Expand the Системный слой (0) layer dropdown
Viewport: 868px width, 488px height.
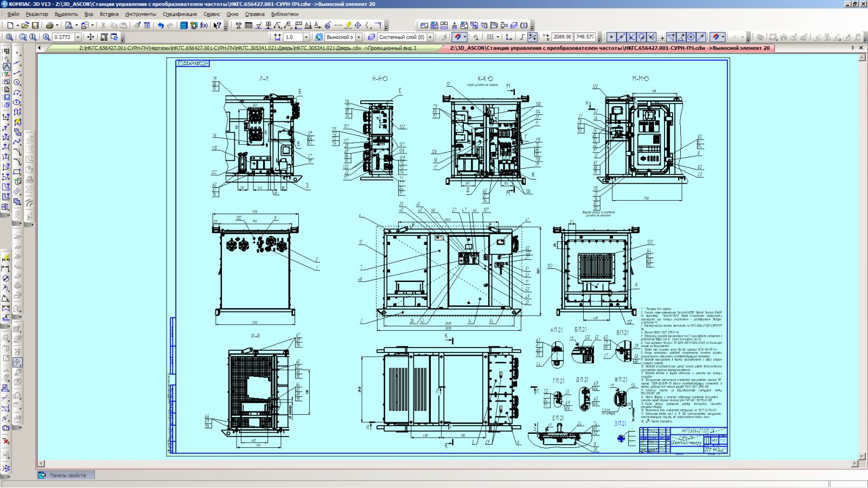click(x=430, y=37)
